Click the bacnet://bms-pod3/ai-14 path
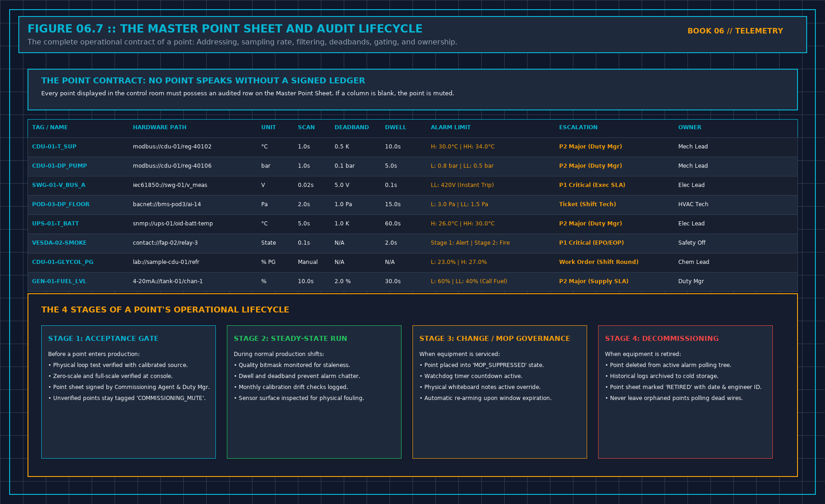The image size is (825, 504). point(167,204)
